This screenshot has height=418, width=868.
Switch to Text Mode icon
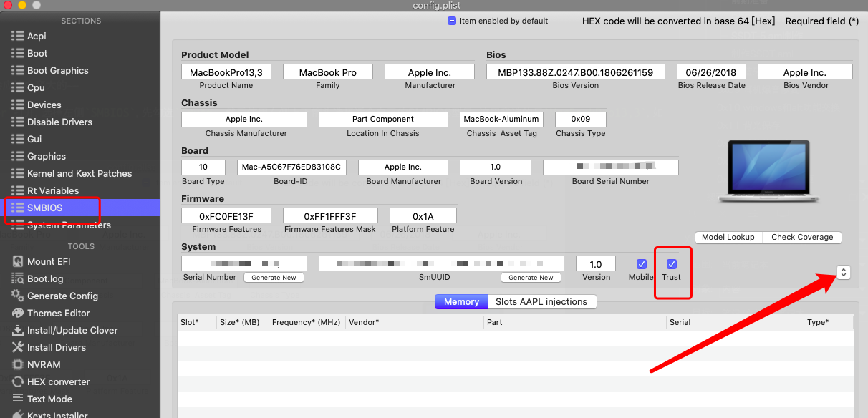tap(18, 399)
